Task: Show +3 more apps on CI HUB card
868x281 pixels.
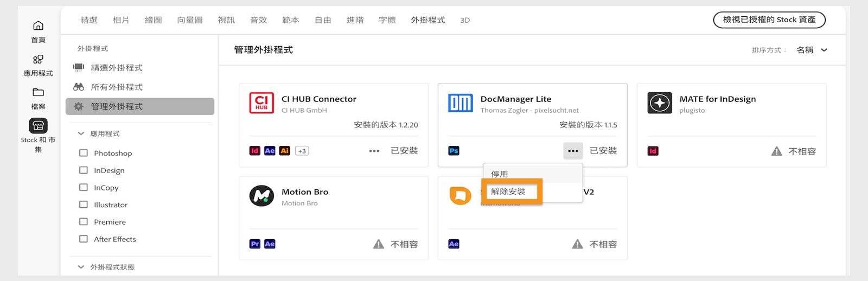Action: point(302,151)
